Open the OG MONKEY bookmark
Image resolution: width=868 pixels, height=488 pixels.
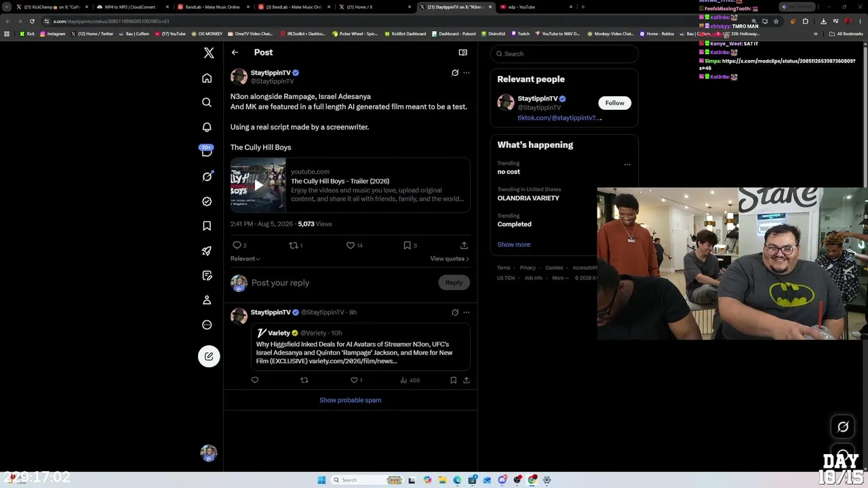click(207, 34)
